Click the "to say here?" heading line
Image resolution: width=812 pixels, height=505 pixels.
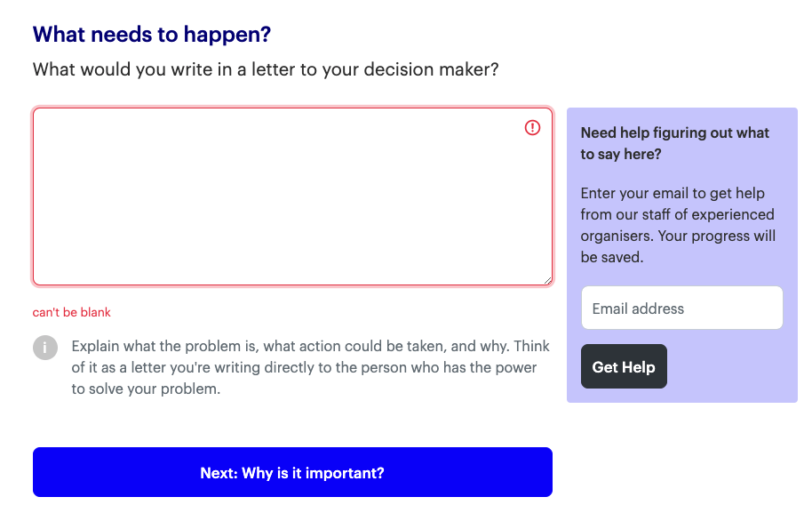621,155
